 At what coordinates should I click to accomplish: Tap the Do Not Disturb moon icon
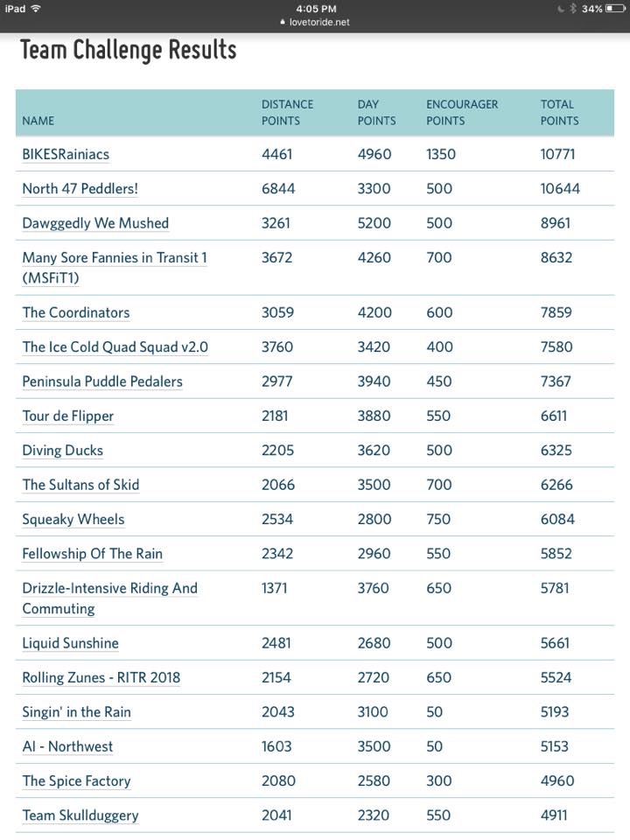click(561, 9)
